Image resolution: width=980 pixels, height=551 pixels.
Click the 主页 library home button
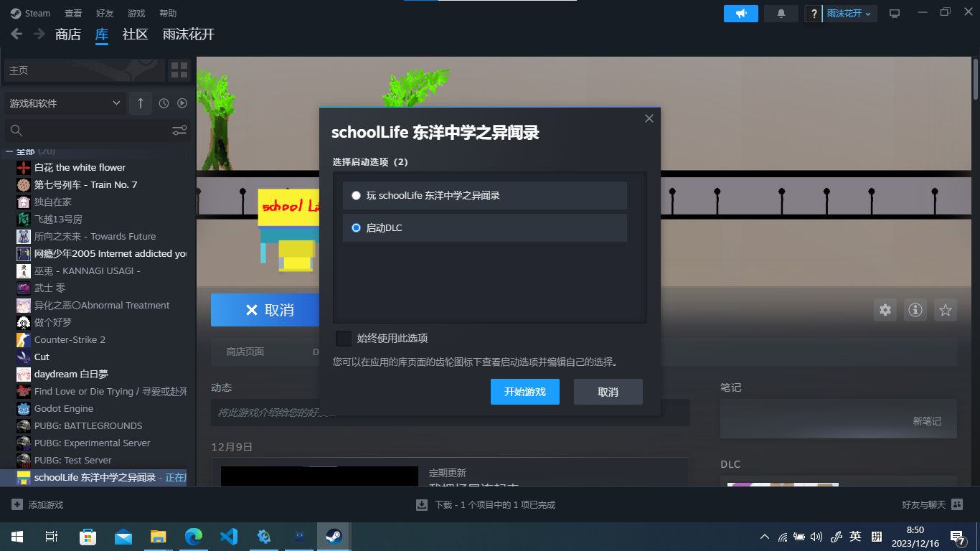click(x=85, y=70)
